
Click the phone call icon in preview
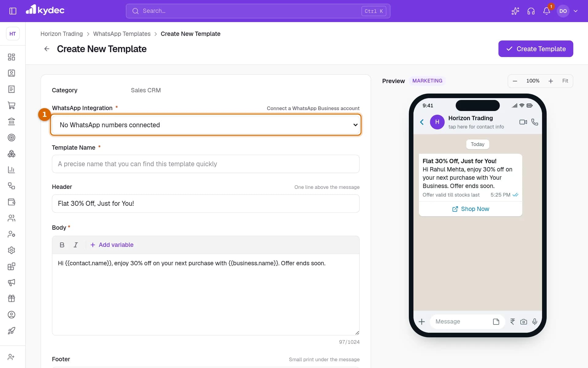tap(535, 122)
